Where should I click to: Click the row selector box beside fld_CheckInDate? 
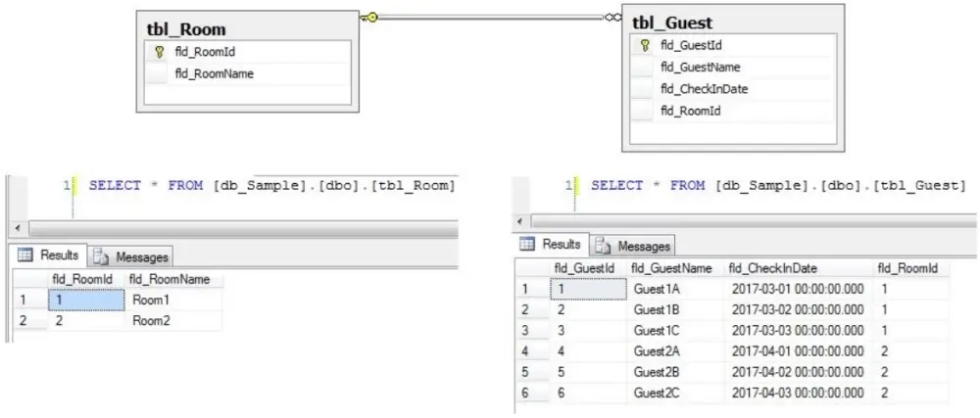coord(642,88)
